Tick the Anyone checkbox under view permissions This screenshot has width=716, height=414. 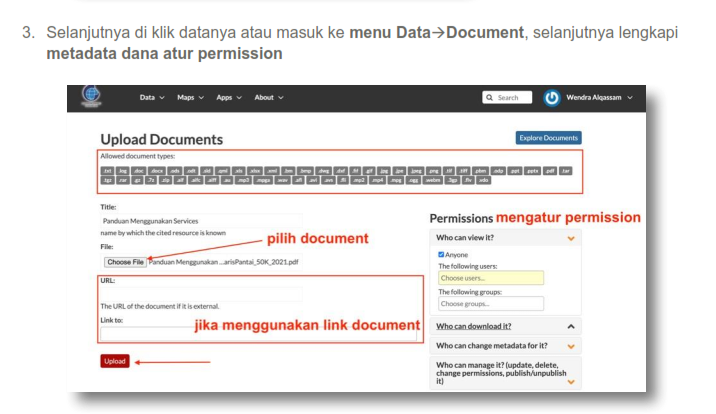442,255
